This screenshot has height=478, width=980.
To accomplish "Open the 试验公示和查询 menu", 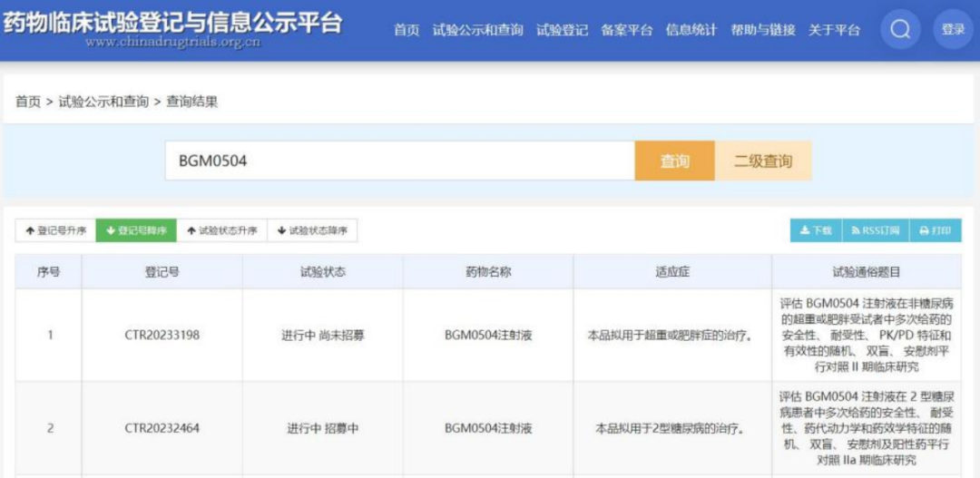I will (x=477, y=30).
